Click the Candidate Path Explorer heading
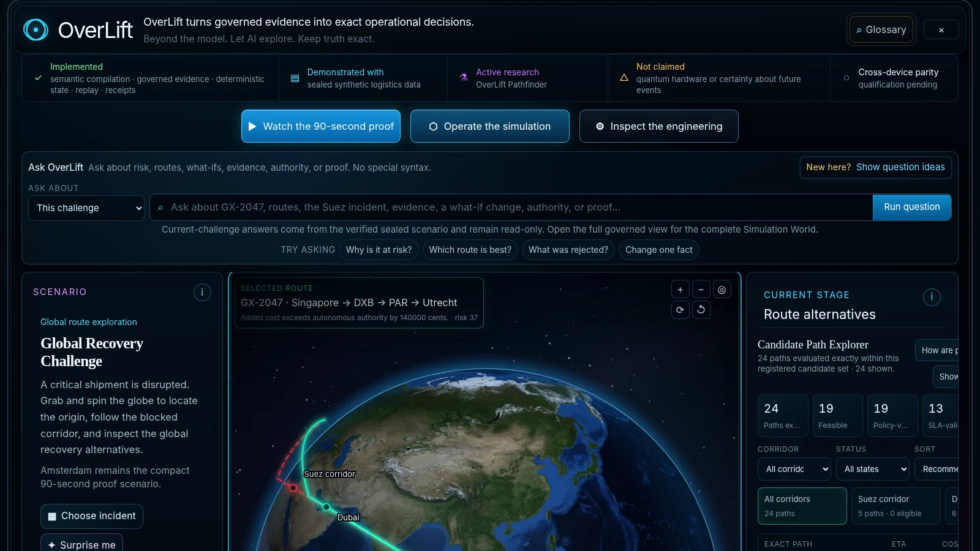980x551 pixels. (813, 345)
